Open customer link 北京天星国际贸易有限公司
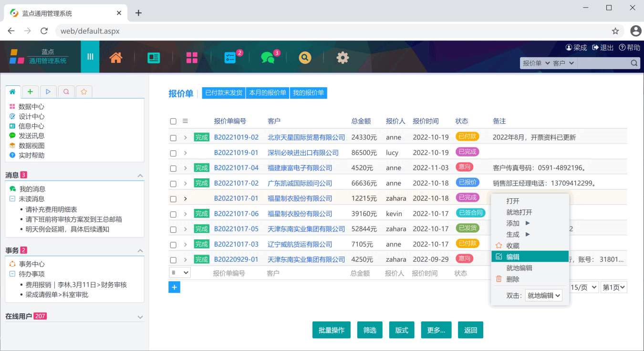Viewport: 644px width, 351px height. click(306, 137)
